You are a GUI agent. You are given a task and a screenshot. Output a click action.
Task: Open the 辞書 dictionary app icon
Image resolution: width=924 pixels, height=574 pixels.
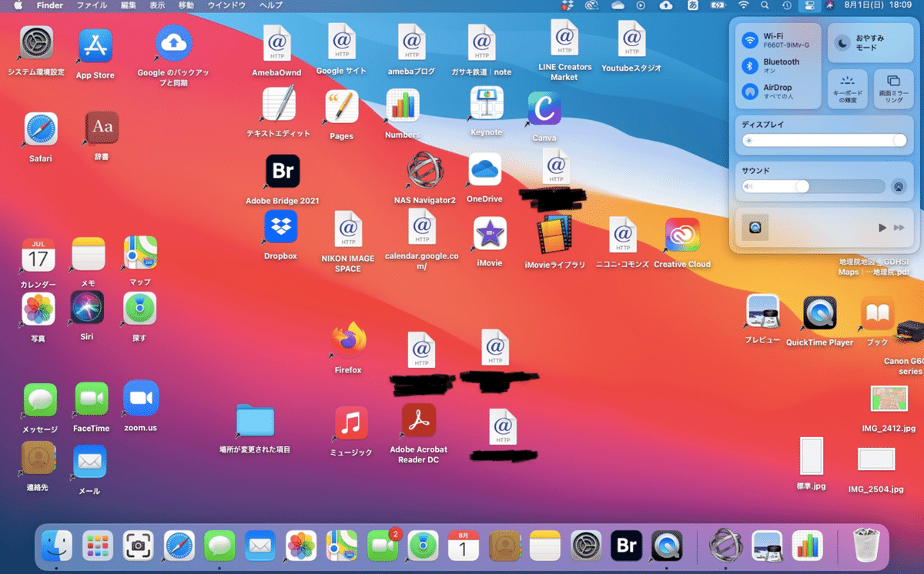pos(102,128)
